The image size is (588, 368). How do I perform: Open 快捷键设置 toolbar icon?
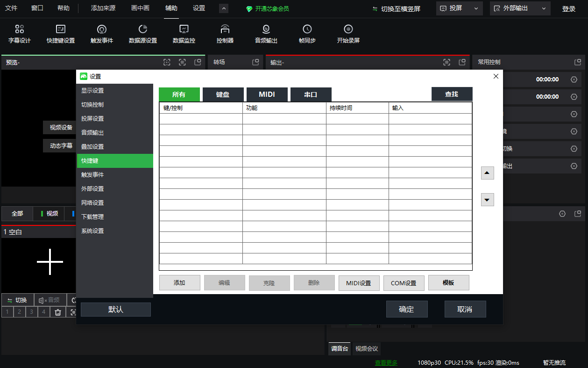tap(61, 34)
